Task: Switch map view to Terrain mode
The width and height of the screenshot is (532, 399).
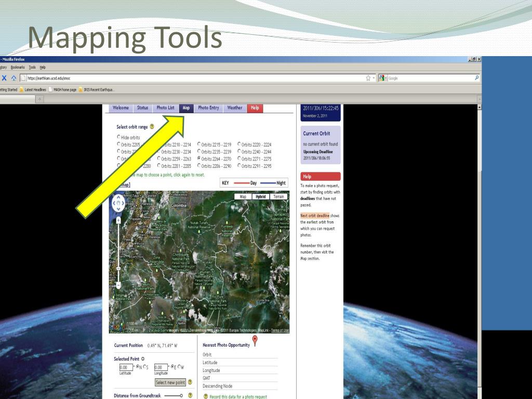Action: 278,196
